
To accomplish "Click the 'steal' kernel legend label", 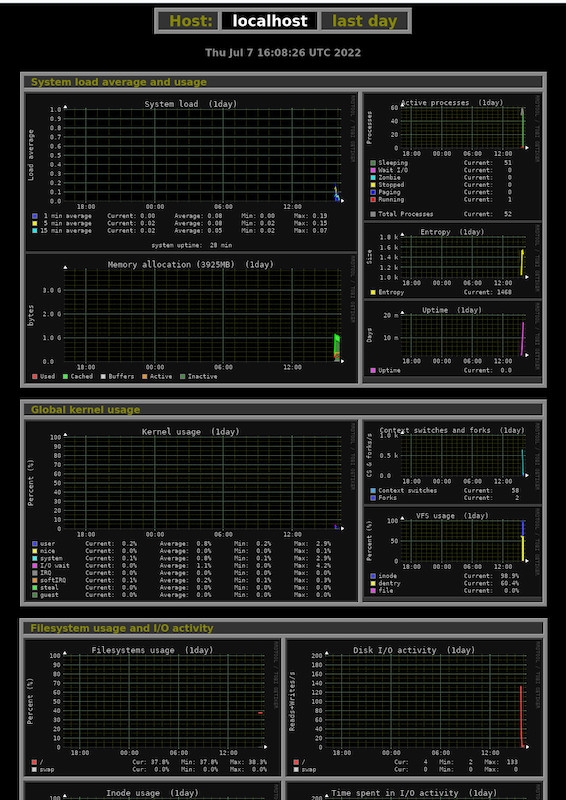I will [x=49, y=588].
